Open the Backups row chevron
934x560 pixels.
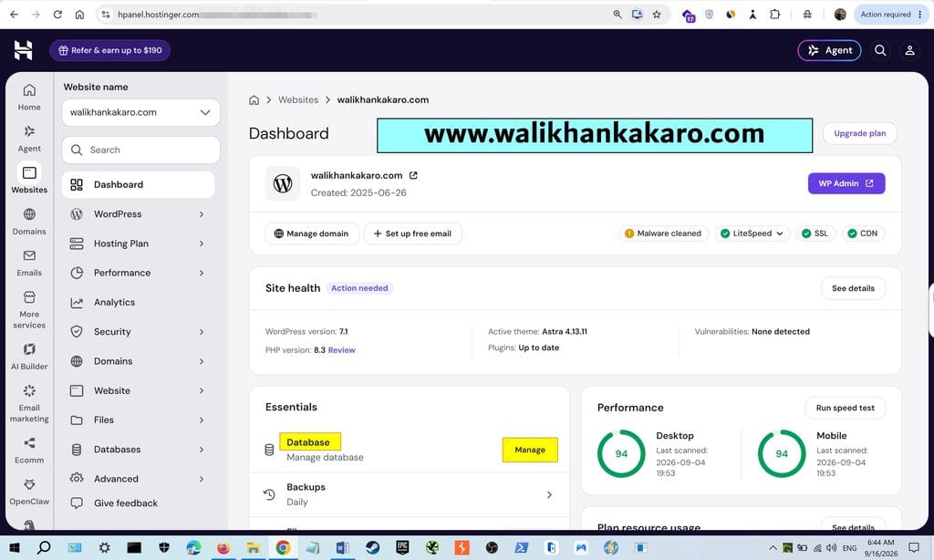coord(549,494)
